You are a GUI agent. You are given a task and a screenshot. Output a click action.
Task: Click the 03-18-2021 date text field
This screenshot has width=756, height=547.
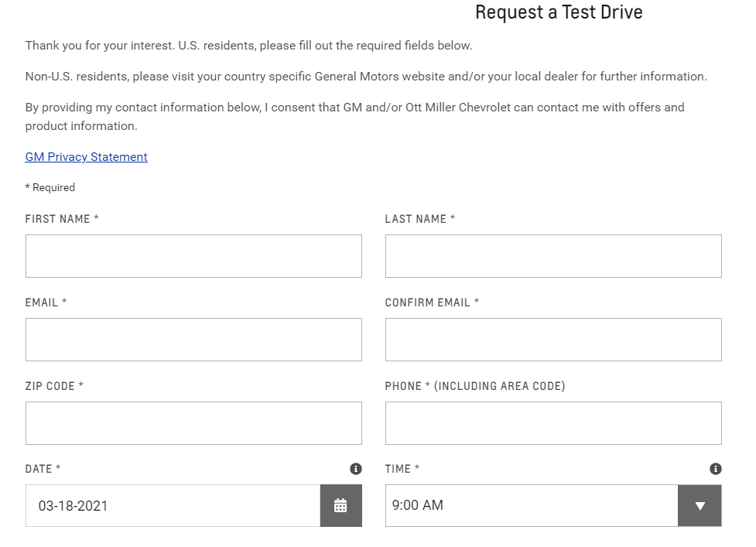(173, 505)
